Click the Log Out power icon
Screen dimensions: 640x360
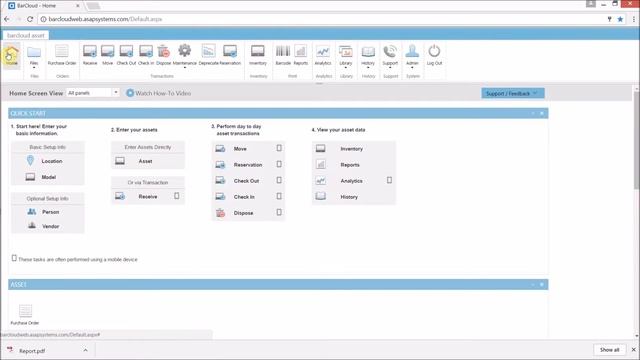pyautogui.click(x=434, y=56)
